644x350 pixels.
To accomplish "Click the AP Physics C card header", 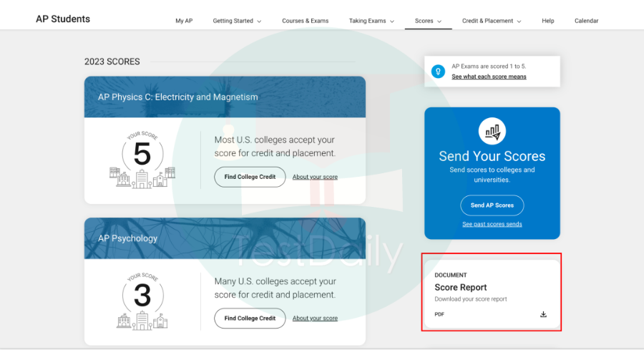I will pos(225,97).
